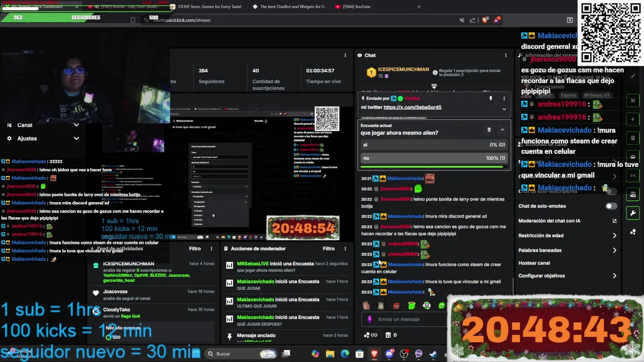Switch to the STOVE Store browser tab
644x362 pixels.
[206, 7]
